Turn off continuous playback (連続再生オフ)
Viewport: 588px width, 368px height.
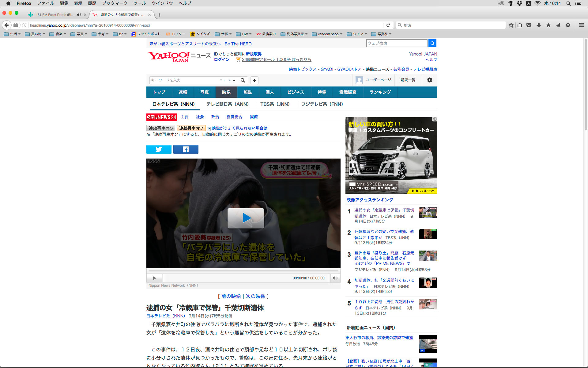click(191, 128)
